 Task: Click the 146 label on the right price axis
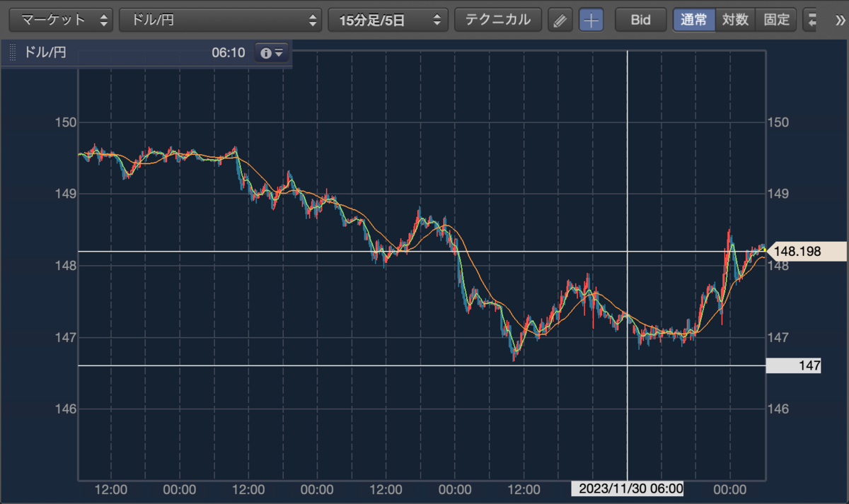click(778, 409)
